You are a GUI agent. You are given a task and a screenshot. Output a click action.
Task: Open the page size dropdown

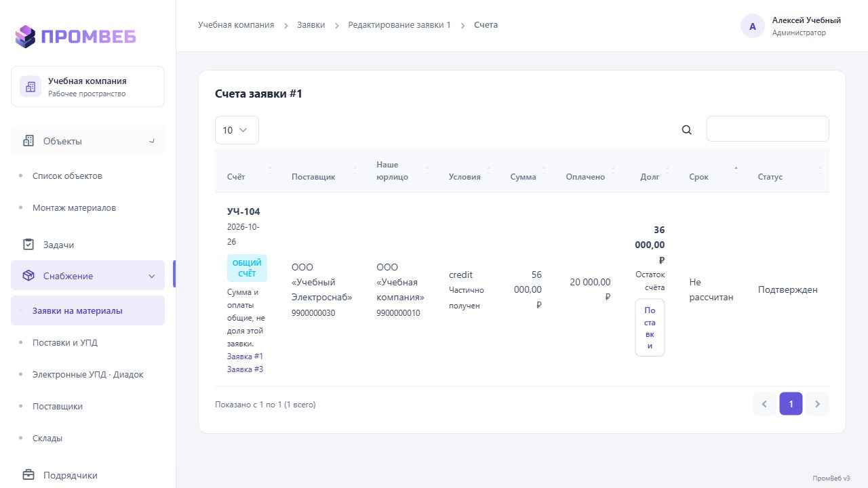click(x=237, y=130)
